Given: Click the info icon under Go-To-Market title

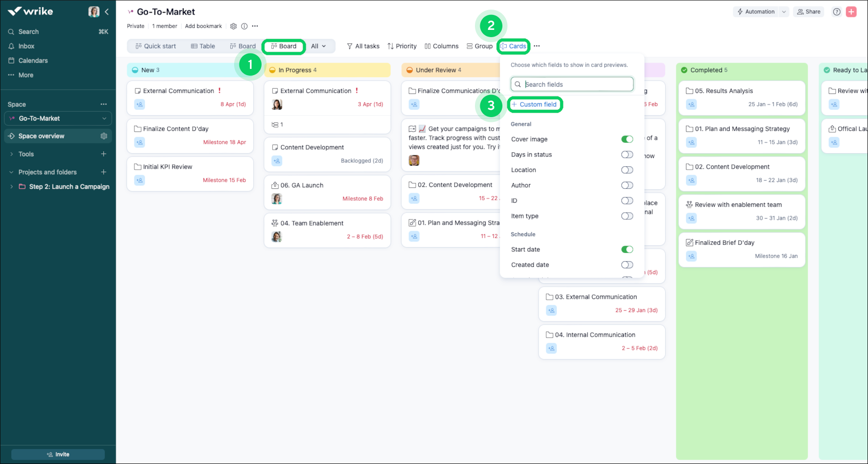Looking at the screenshot, I should (244, 26).
